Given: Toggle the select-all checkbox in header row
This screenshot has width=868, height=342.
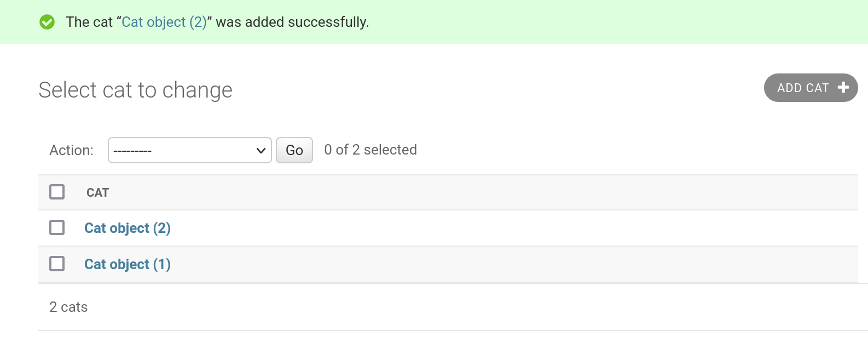Looking at the screenshot, I should 57,192.
